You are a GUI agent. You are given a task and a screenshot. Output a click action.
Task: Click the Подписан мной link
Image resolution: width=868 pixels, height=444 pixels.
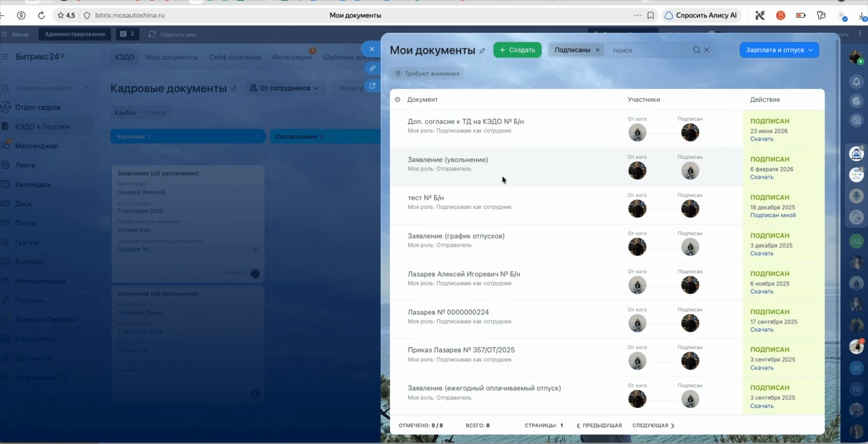[x=773, y=215]
